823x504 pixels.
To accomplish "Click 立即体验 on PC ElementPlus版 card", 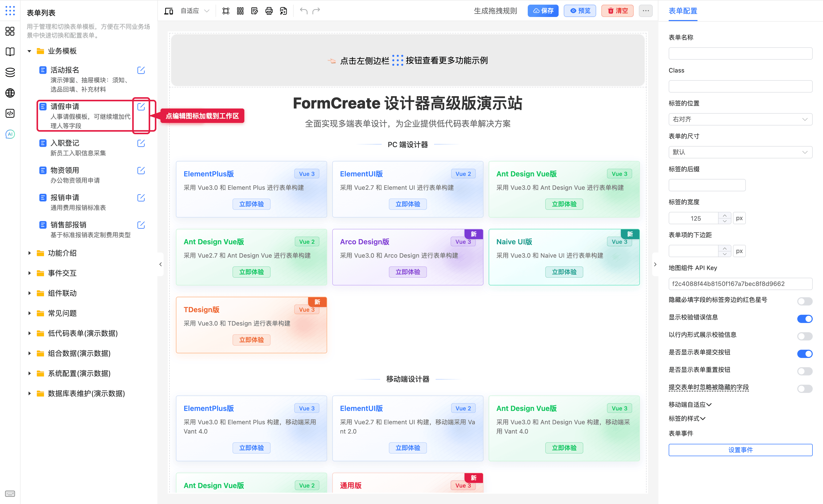I will [x=251, y=204].
